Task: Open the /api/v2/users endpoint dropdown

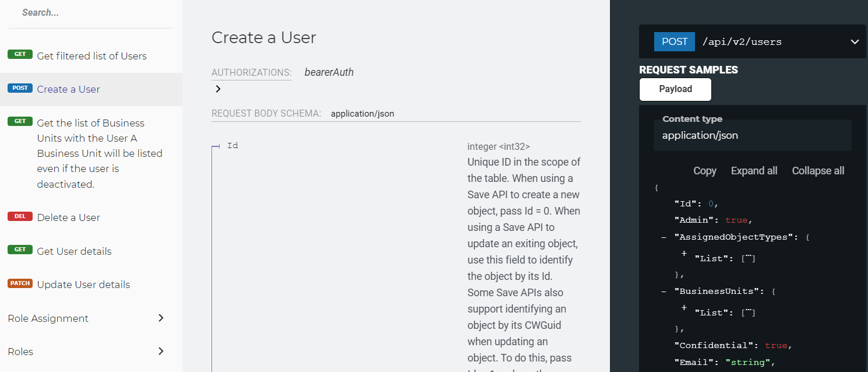Action: pos(855,41)
